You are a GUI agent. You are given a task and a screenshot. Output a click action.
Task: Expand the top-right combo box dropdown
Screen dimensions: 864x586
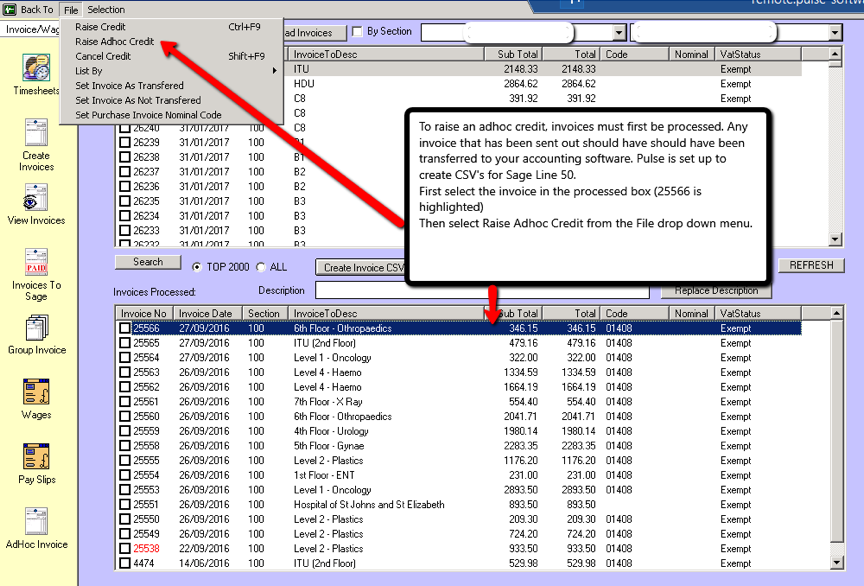[835, 33]
